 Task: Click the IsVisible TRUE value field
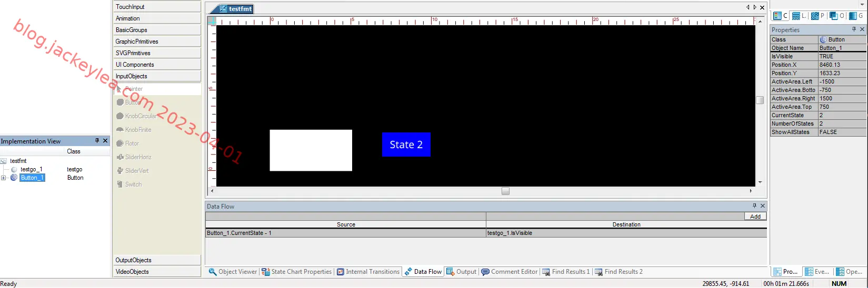[x=842, y=56]
